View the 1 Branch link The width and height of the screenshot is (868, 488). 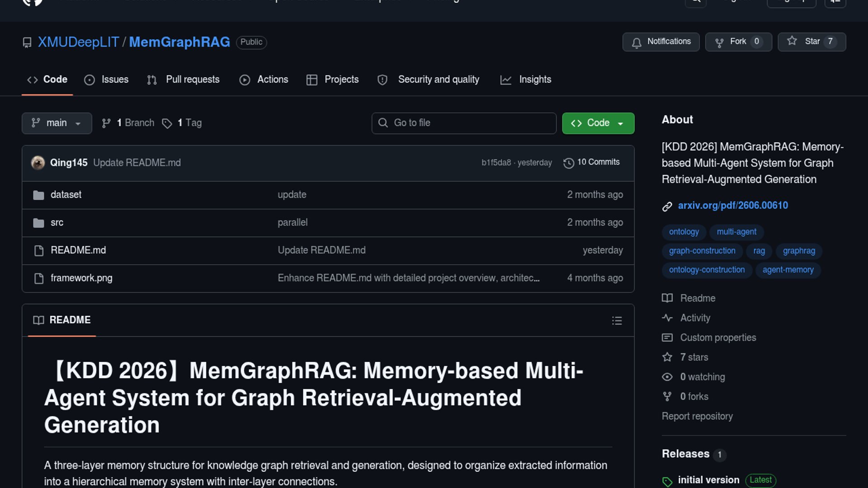pos(128,123)
